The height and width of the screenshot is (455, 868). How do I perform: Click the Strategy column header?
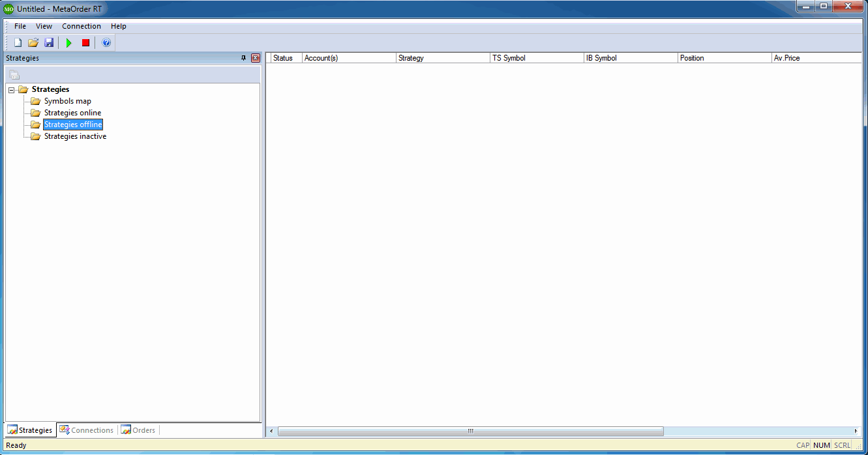pos(443,58)
